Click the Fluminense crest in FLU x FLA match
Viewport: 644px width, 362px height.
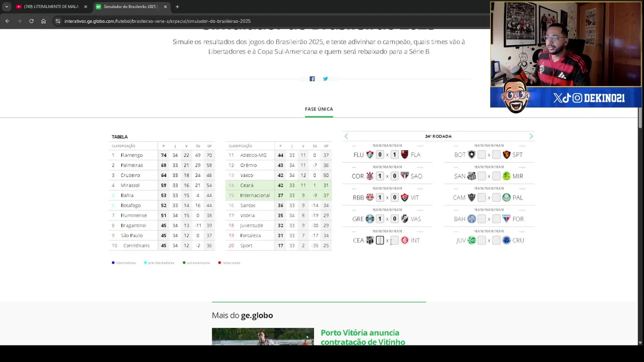pyautogui.click(x=370, y=155)
